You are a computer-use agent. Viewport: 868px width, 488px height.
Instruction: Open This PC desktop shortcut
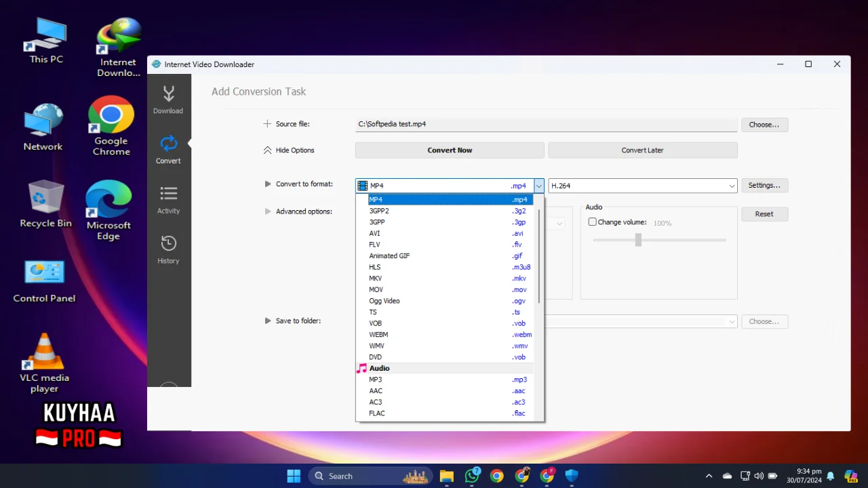46,41
